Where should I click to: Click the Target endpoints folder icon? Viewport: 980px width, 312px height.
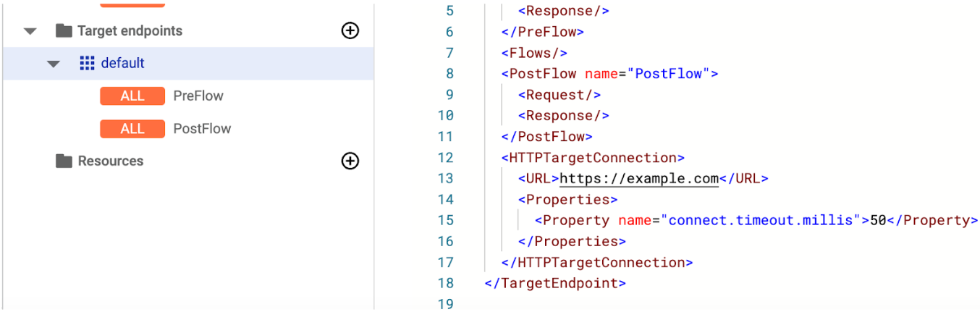pos(64,31)
